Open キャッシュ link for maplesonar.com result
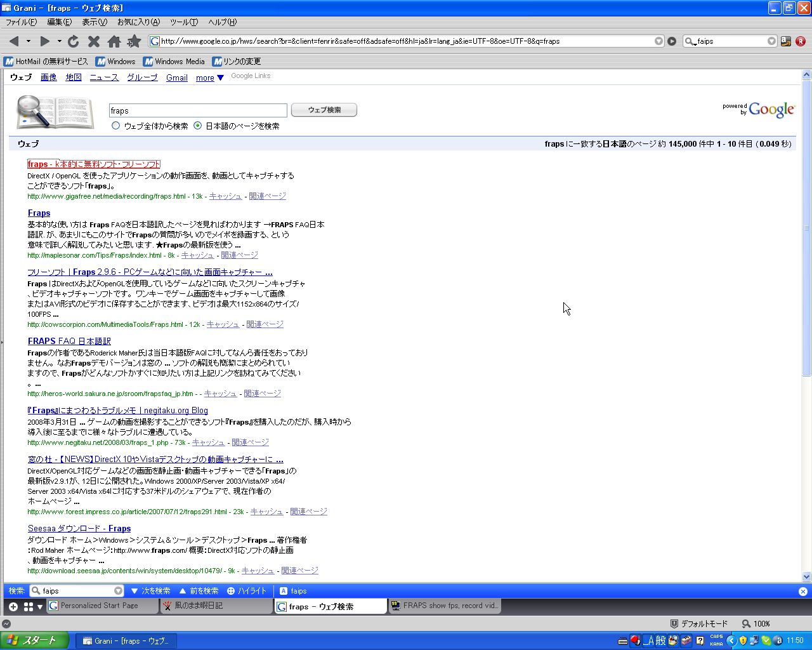This screenshot has height=650, width=812. coord(197,255)
